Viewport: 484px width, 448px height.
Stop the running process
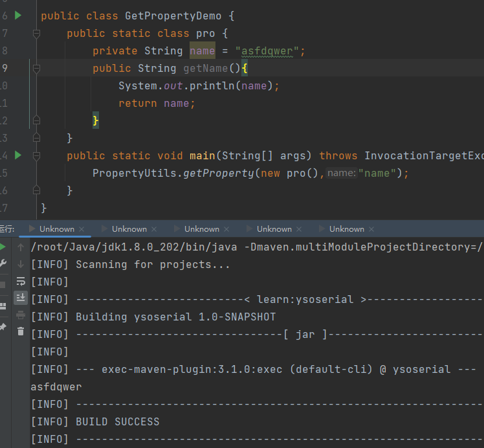3,284
